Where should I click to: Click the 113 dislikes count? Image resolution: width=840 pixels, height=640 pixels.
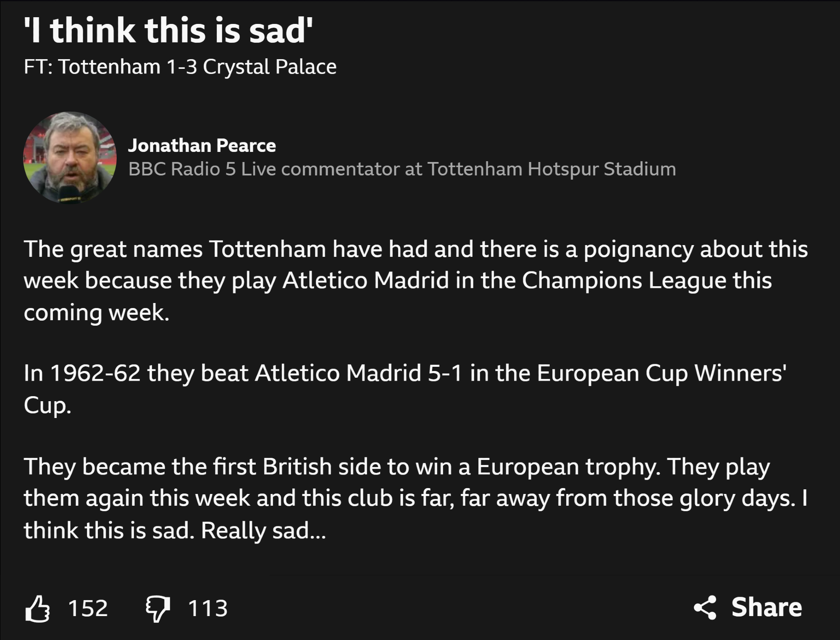(208, 608)
